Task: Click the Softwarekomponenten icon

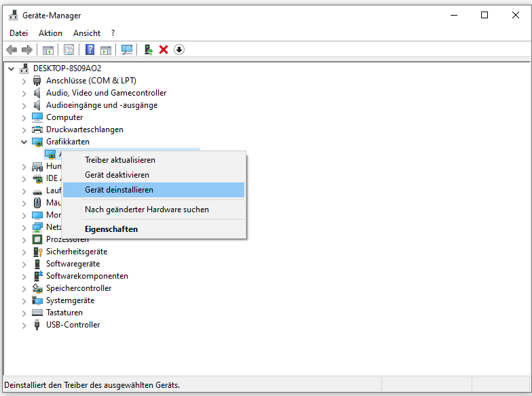Action: (x=38, y=276)
